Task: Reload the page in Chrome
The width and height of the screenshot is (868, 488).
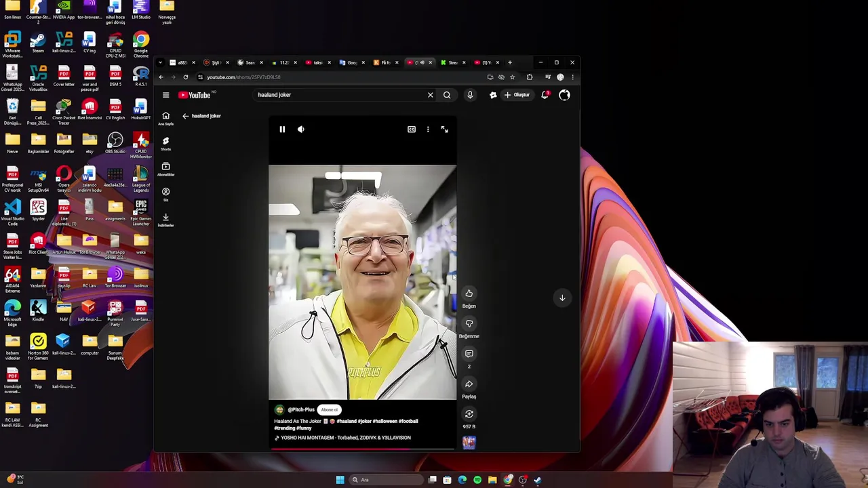Action: click(x=186, y=77)
